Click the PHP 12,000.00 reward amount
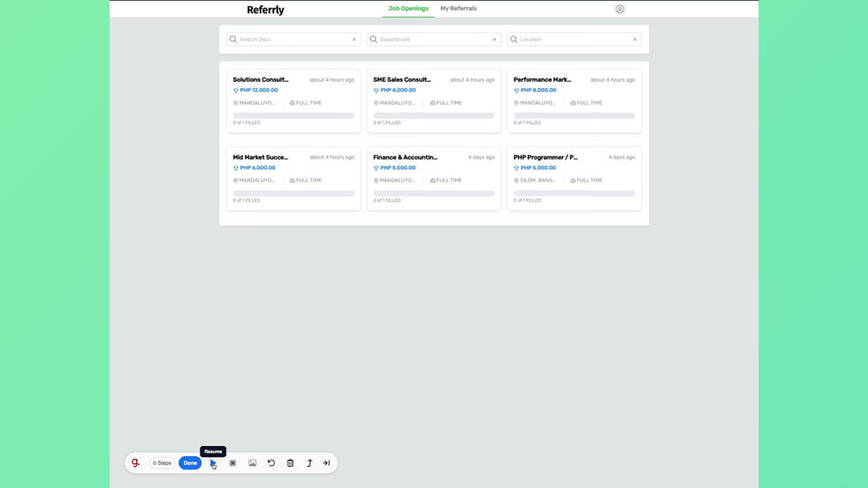This screenshot has width=868, height=488. click(x=259, y=90)
